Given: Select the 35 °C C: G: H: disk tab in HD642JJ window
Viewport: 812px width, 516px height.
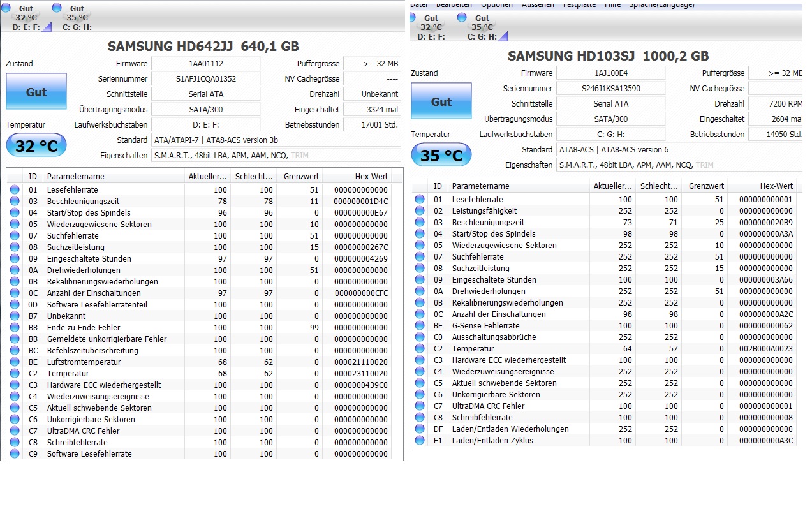Looking at the screenshot, I should 77,17.
